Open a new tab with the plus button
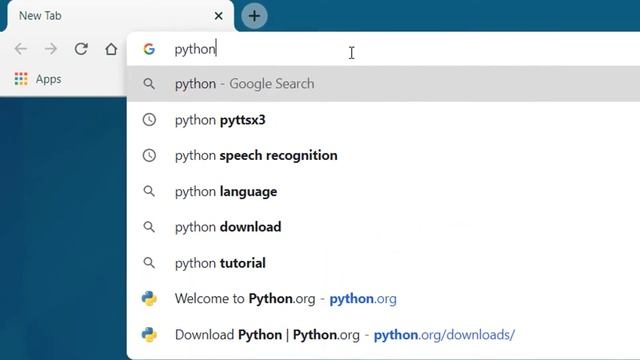Image resolution: width=640 pixels, height=360 pixels. click(254, 16)
